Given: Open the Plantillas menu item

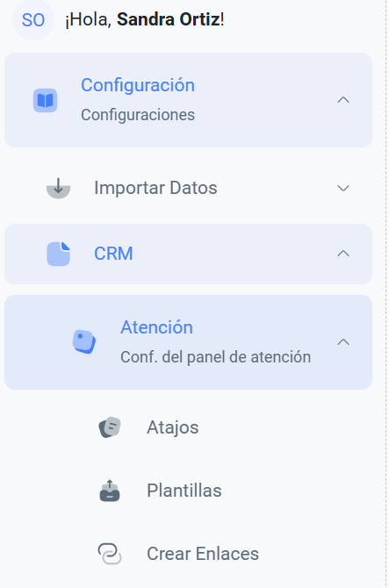Looking at the screenshot, I should pos(188,491).
